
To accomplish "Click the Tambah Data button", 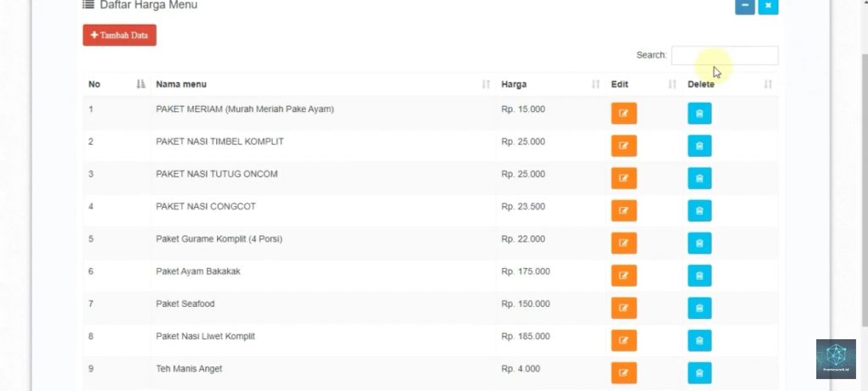I will point(120,36).
